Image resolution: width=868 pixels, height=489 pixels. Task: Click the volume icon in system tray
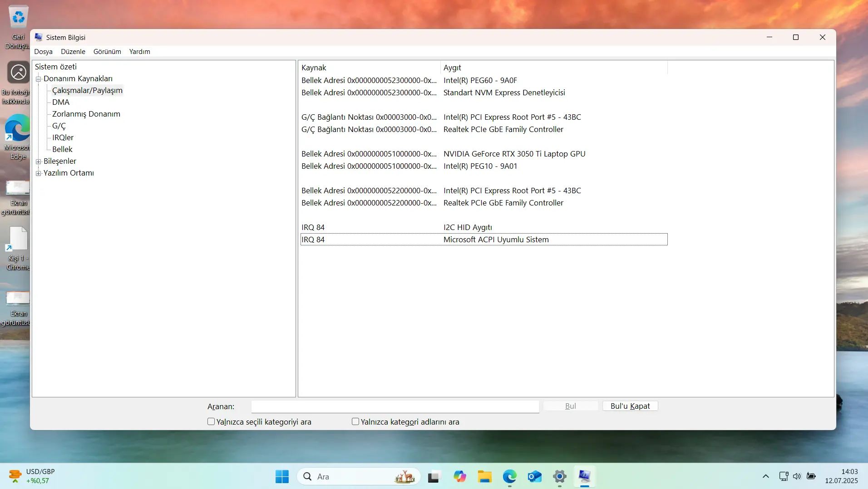tap(797, 476)
